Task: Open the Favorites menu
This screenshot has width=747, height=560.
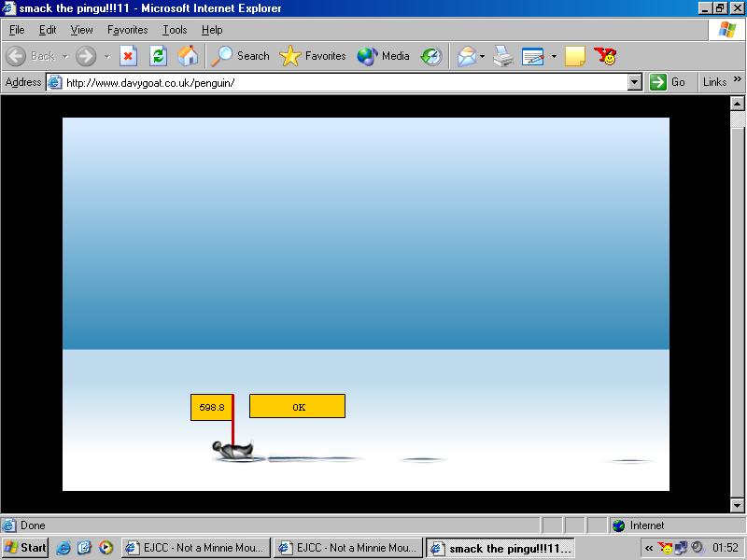Action: tap(127, 30)
